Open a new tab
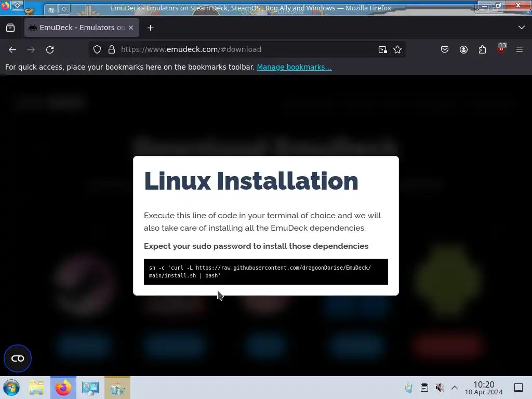Image resolution: width=532 pixels, height=399 pixels. 150,28
